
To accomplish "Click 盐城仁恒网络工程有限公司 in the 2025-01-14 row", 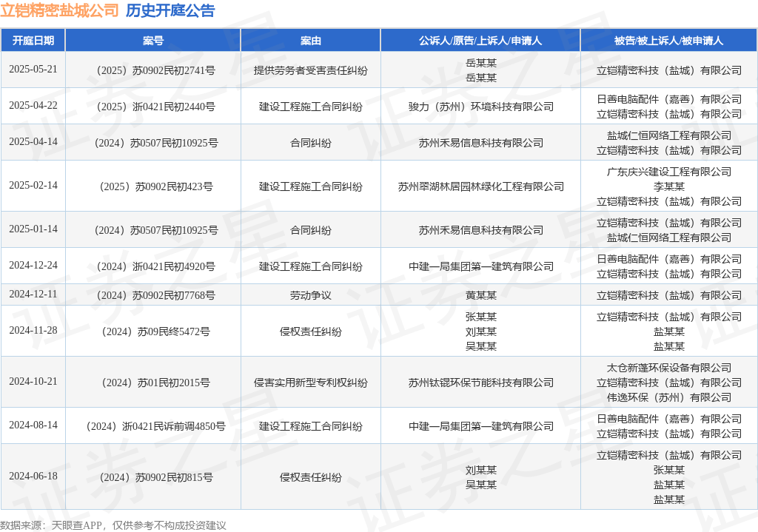I will (x=669, y=238).
